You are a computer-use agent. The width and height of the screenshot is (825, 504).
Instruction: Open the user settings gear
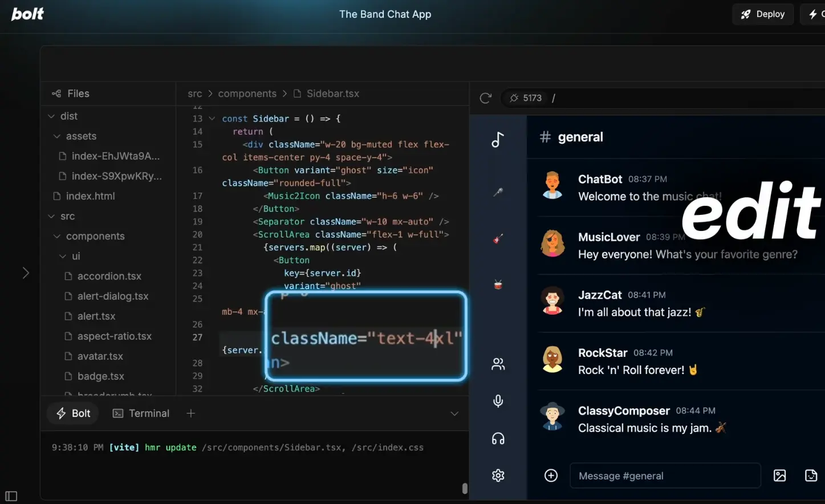(498, 475)
